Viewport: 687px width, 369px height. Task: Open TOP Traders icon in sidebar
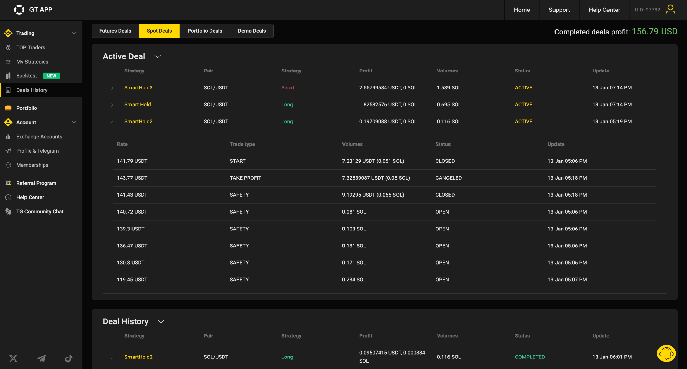click(8, 47)
